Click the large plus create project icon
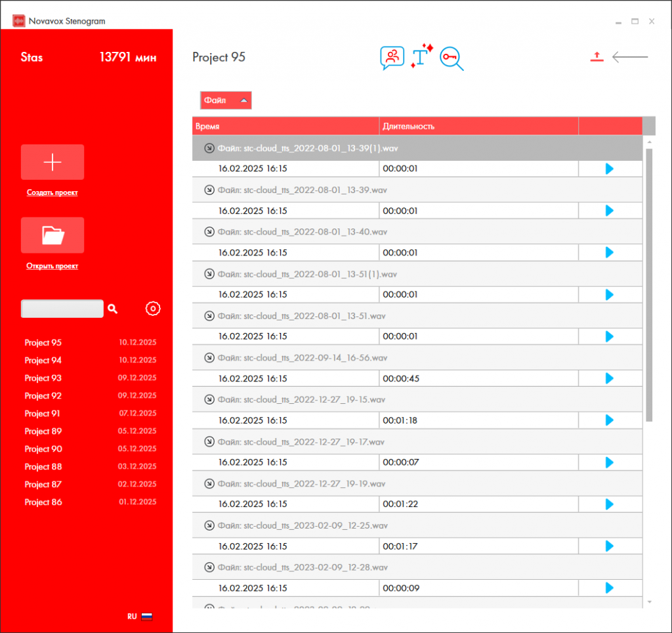The height and width of the screenshot is (633, 672). pos(52,162)
